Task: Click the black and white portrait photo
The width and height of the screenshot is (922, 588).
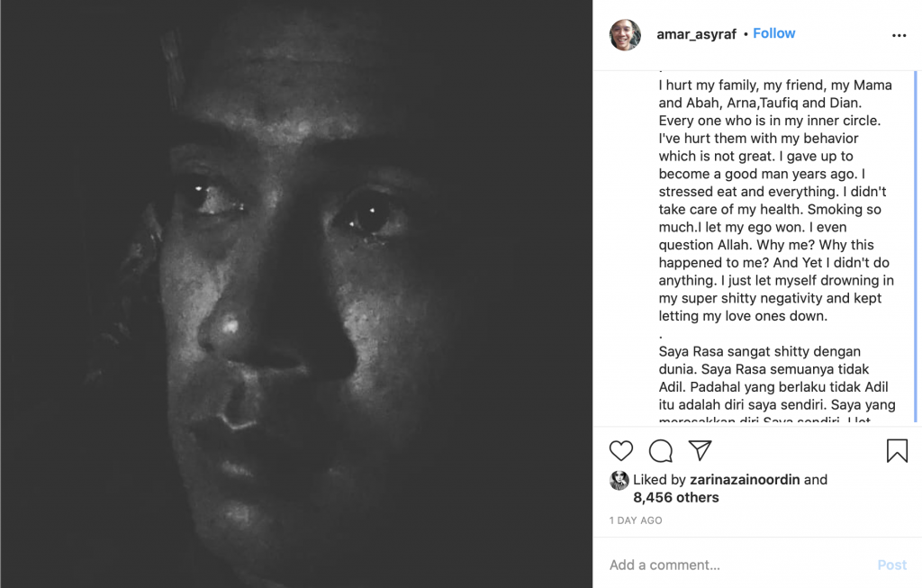Action: 296,294
